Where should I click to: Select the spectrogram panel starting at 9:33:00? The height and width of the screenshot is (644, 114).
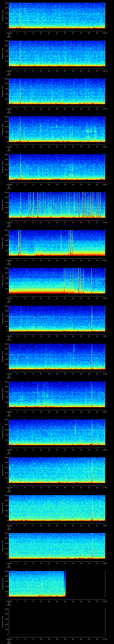tap(57, 357)
